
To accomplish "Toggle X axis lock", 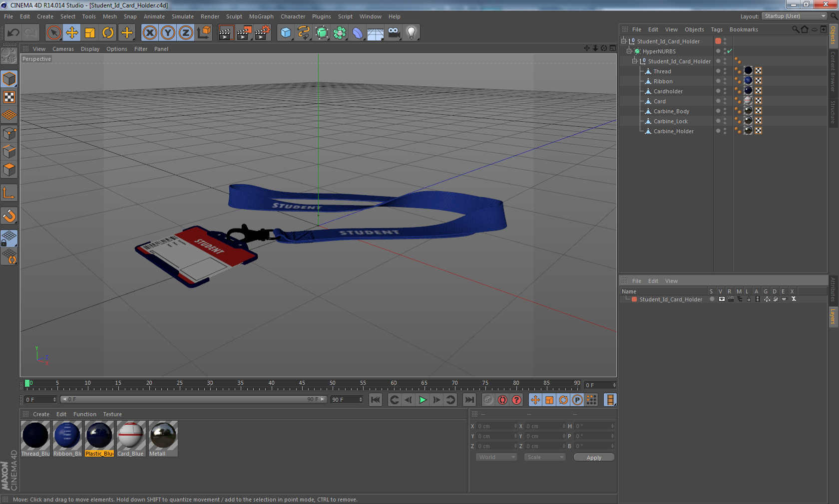I will click(150, 33).
